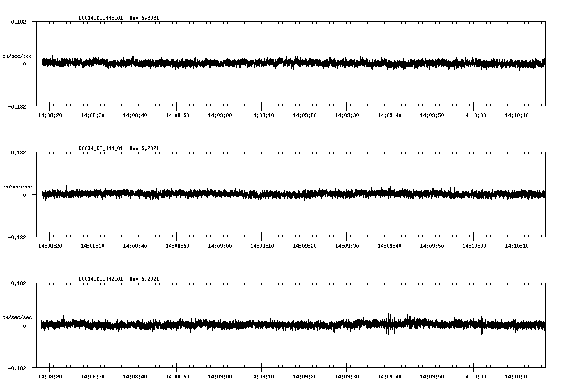Screen dimensions: 576x392
Task: Choose time label 14:08:50 under HNZ plot
Action: (x=177, y=376)
